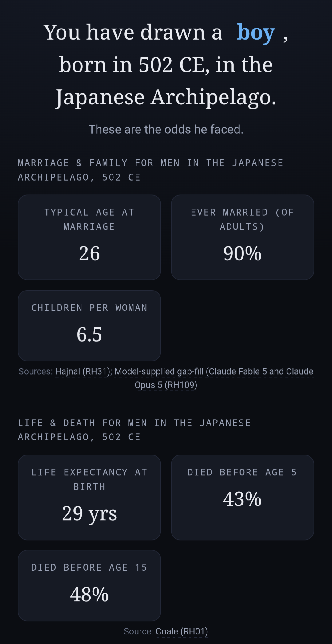Screen dimensions: 332x644
Task: Select the Children per Woman card
Action: [x=89, y=326]
